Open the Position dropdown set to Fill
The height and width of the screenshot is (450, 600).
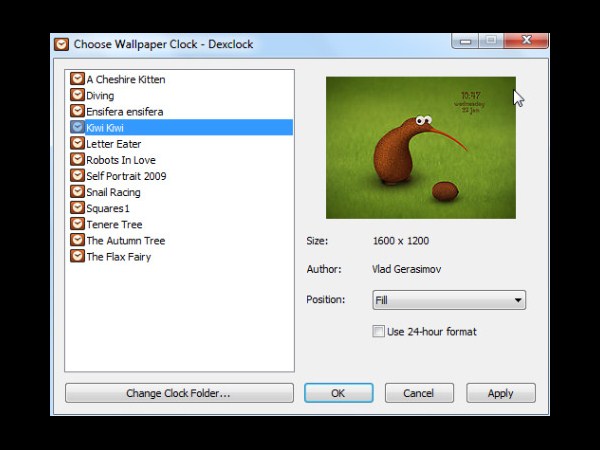448,300
